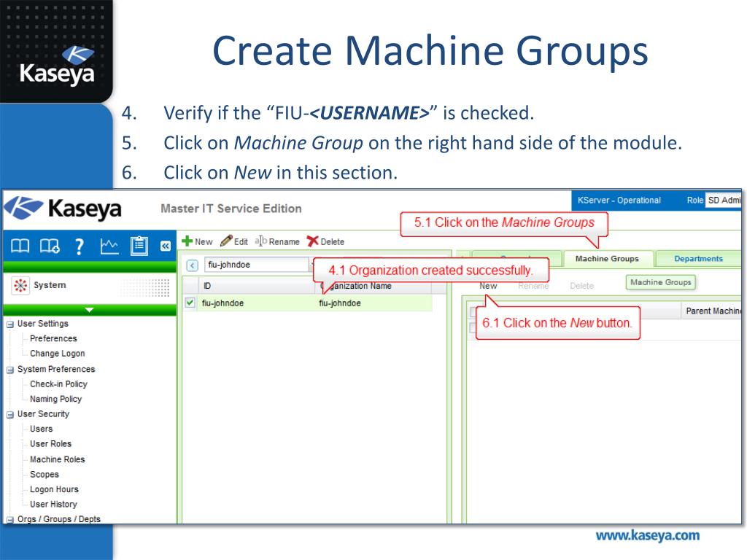Collapse the System Preferences tree node
This screenshot has width=747, height=560.
click(x=9, y=370)
